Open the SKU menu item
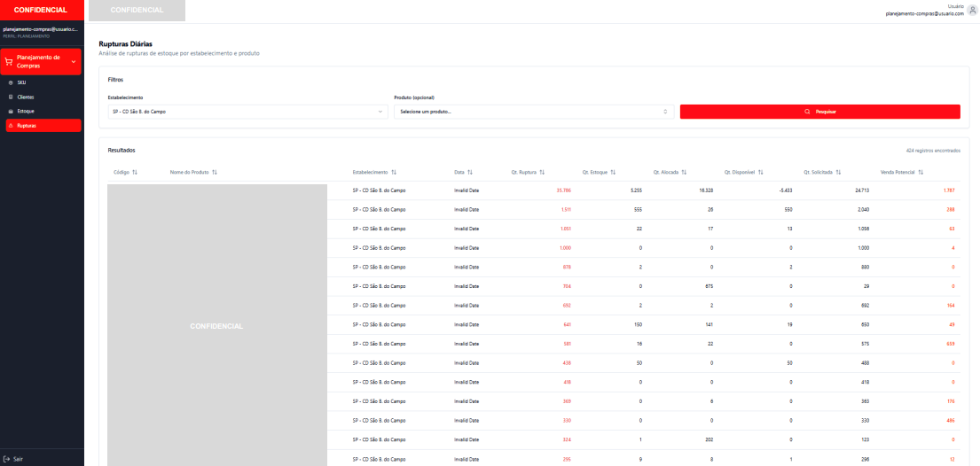 [22, 82]
